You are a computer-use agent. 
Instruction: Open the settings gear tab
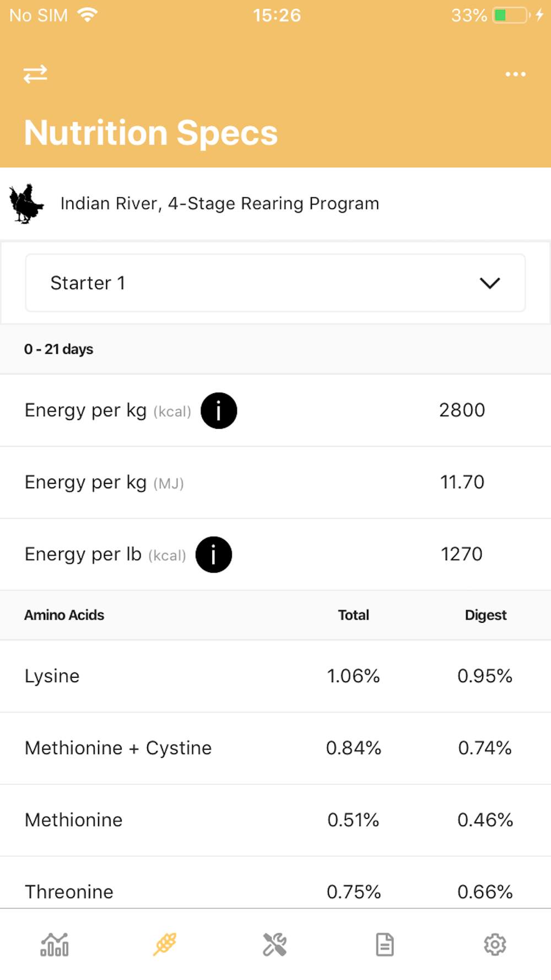(495, 944)
